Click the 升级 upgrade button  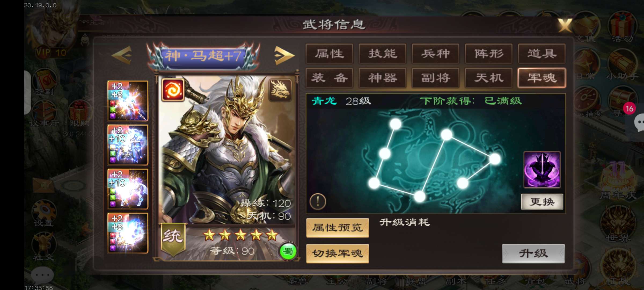(x=533, y=253)
